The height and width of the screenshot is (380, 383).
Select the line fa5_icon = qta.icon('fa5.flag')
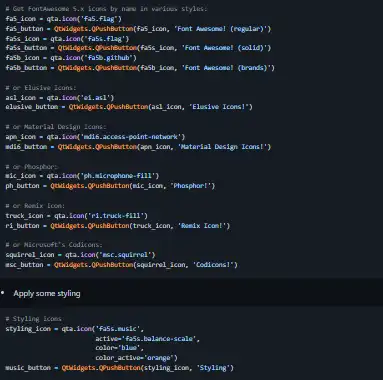coord(63,19)
